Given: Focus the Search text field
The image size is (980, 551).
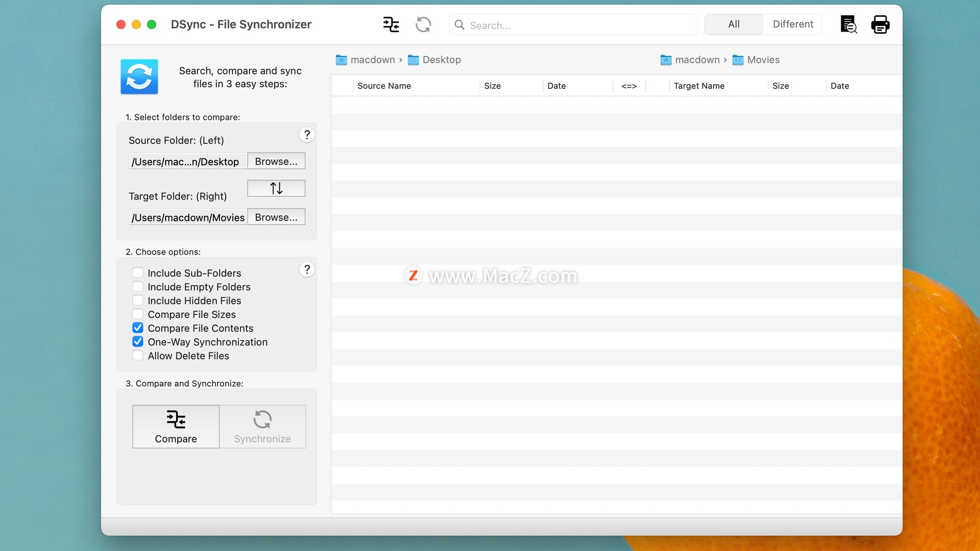Looking at the screenshot, I should coord(573,25).
